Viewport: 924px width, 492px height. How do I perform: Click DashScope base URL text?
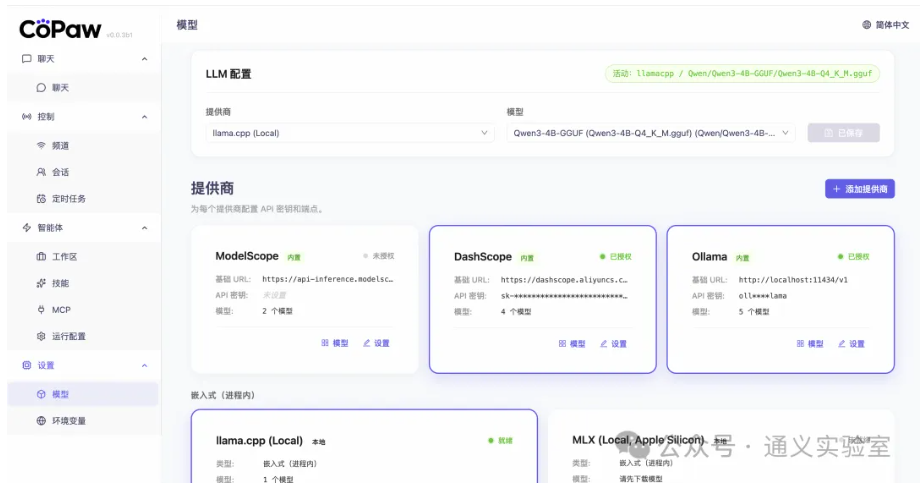[x=565, y=280]
